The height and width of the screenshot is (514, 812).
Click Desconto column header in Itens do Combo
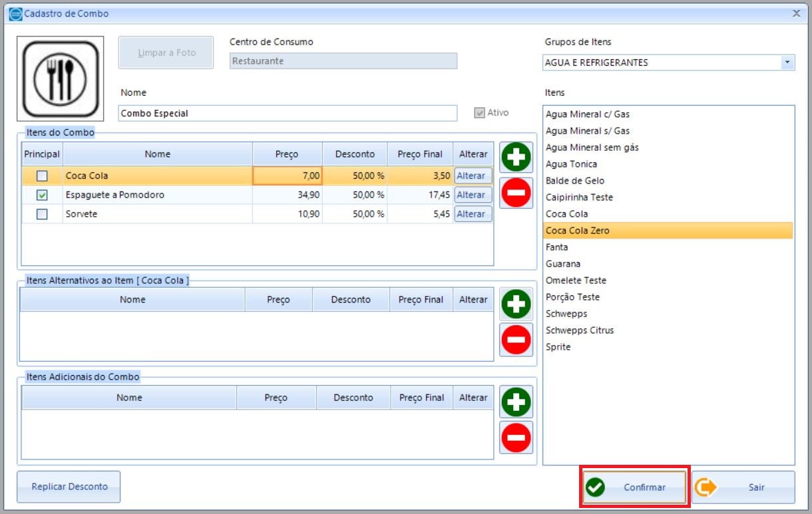(x=355, y=154)
